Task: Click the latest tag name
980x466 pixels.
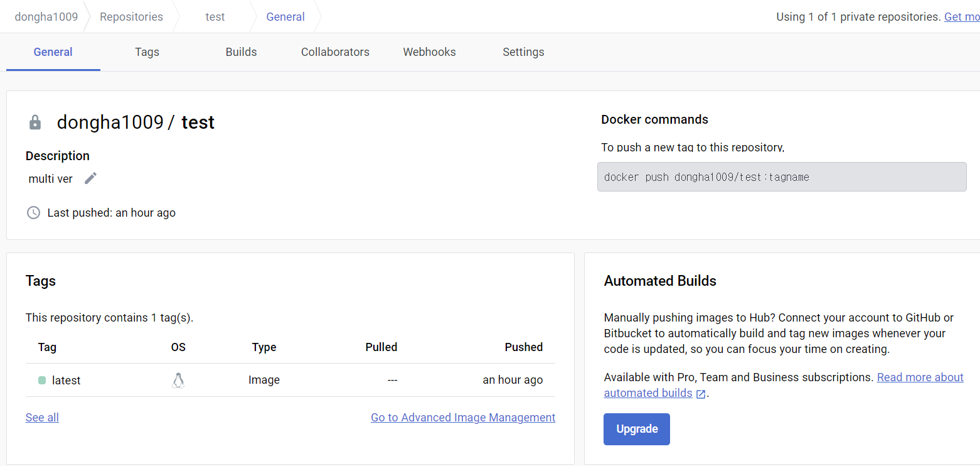Action: [66, 381]
